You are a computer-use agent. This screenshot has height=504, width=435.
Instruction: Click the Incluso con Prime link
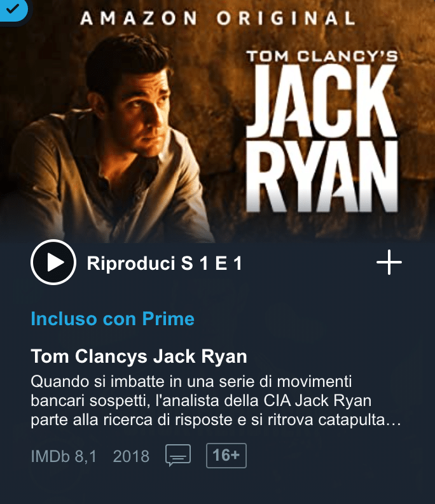coord(113,319)
